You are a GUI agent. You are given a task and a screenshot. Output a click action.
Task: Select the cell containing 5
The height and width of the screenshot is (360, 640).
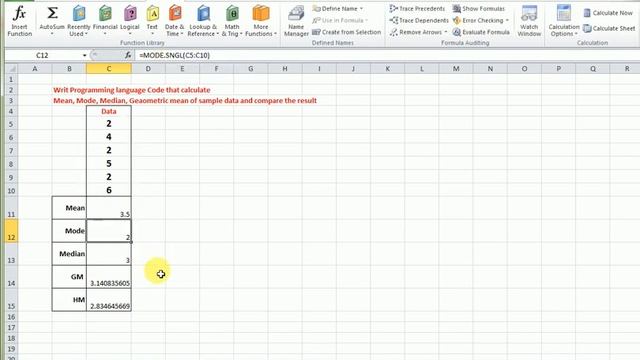pyautogui.click(x=109, y=164)
